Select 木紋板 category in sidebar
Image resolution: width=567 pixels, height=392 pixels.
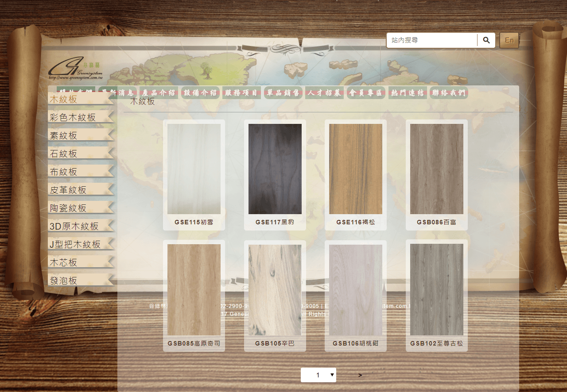coord(81,99)
